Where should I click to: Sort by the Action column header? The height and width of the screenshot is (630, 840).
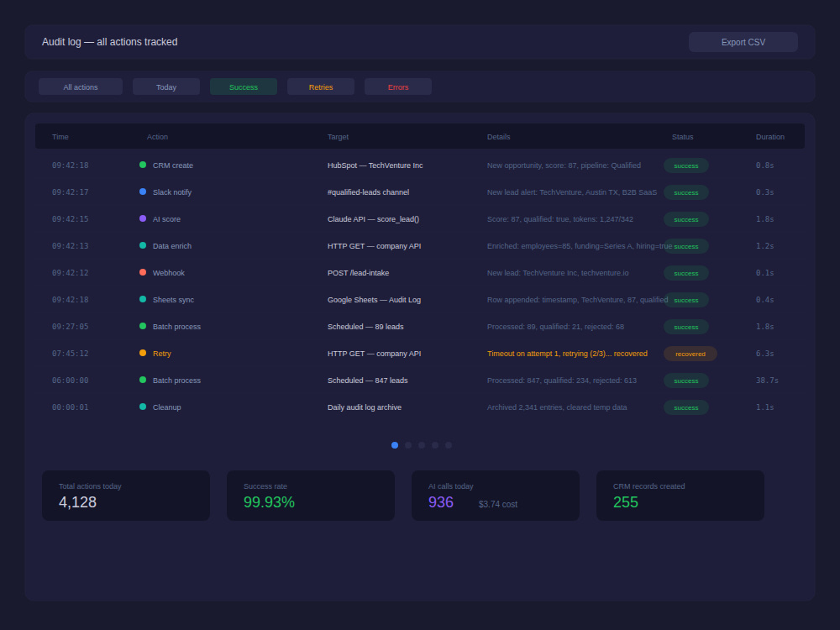158,137
